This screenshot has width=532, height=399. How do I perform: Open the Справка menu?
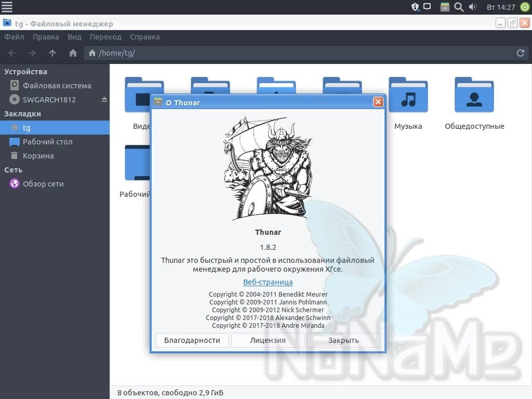[144, 37]
